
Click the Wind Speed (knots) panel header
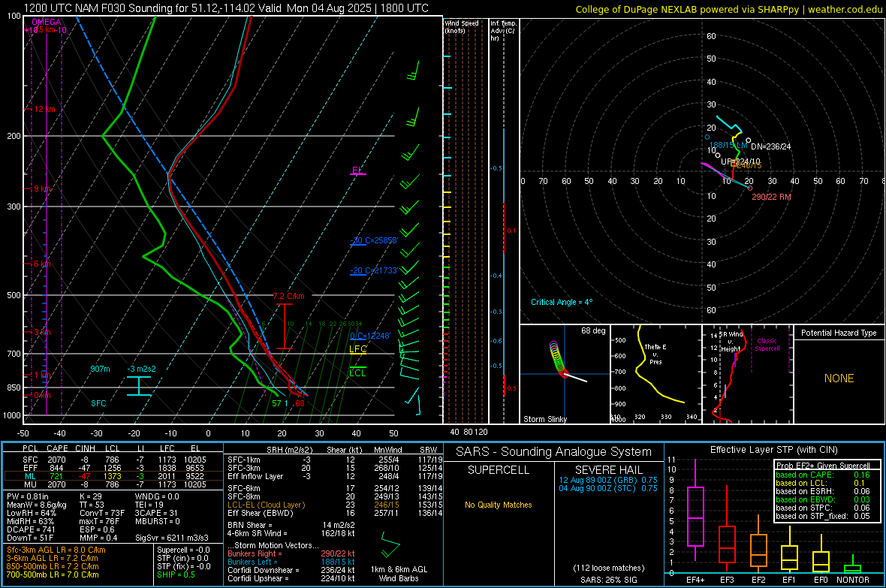pyautogui.click(x=462, y=26)
